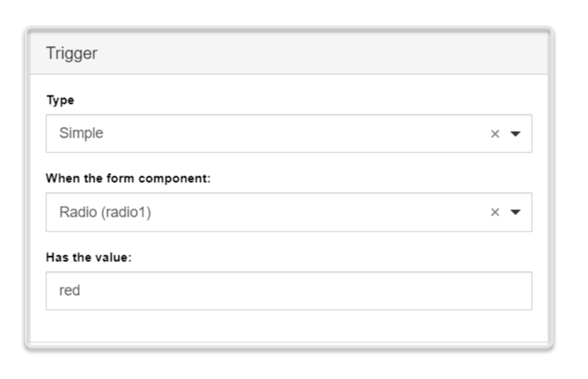Image resolution: width=588 pixels, height=379 pixels.
Task: Click the empty area of the value textbox
Action: pos(330,291)
